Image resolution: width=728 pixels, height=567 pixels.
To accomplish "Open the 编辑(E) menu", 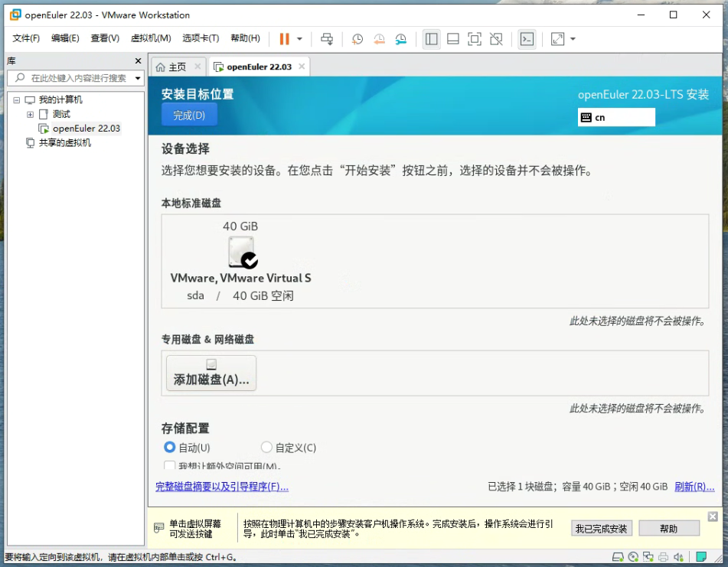I will pyautogui.click(x=65, y=38).
